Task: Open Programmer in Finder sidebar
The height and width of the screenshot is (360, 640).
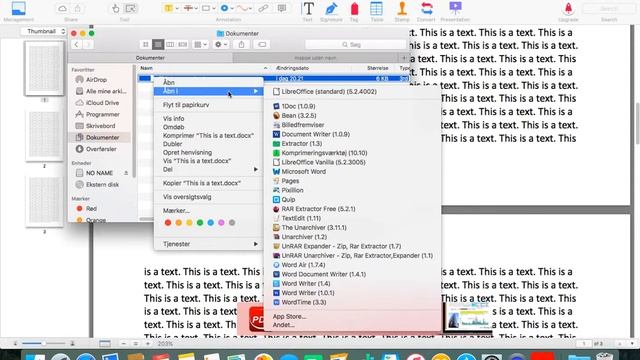Action: pos(102,114)
